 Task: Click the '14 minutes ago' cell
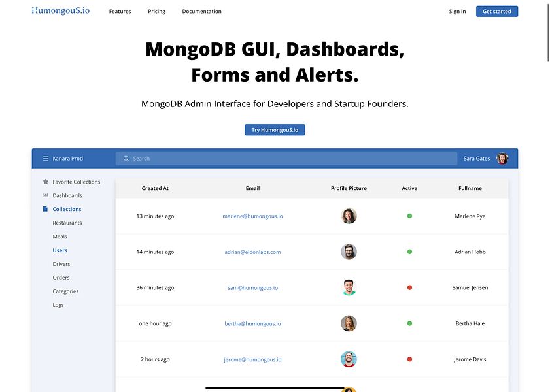tap(155, 252)
